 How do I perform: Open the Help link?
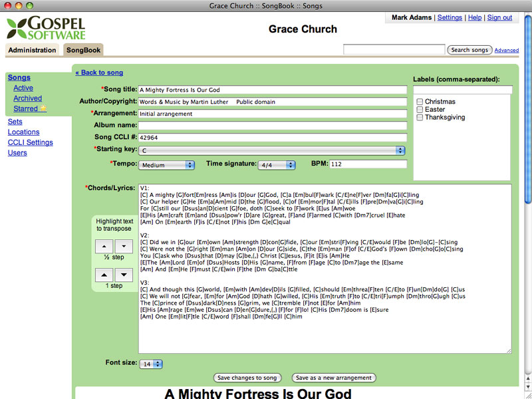click(475, 17)
